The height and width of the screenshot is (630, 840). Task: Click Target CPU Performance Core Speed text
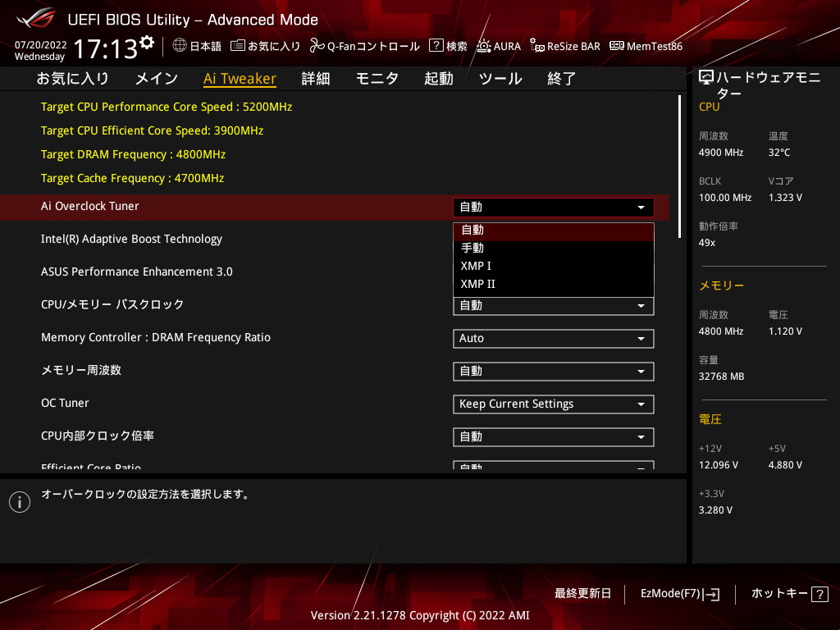click(x=167, y=107)
